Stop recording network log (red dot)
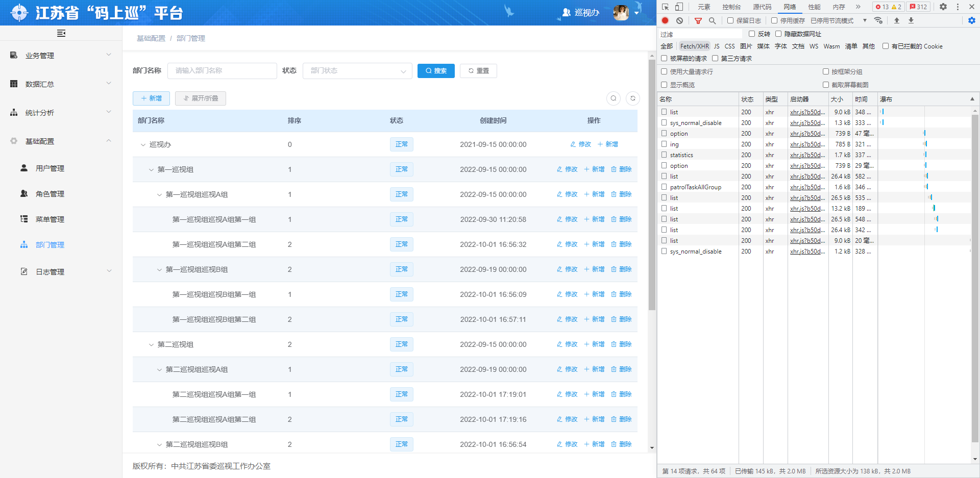Viewport: 980px width, 478px height. tap(665, 20)
